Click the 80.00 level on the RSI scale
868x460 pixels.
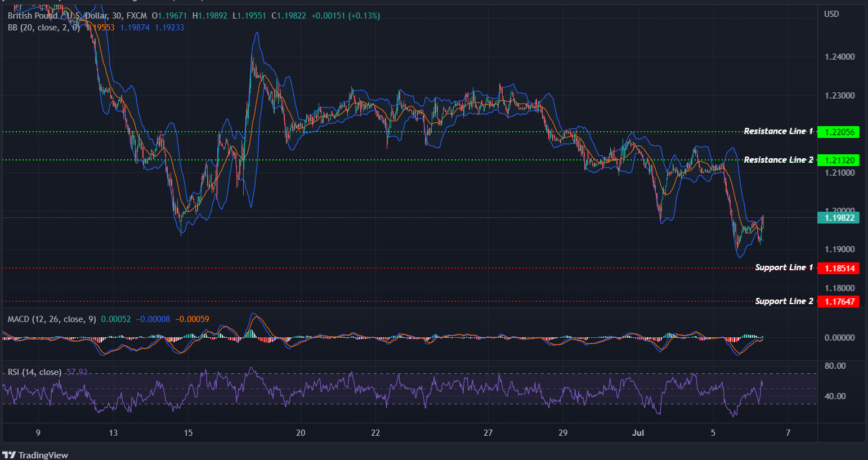(836, 365)
